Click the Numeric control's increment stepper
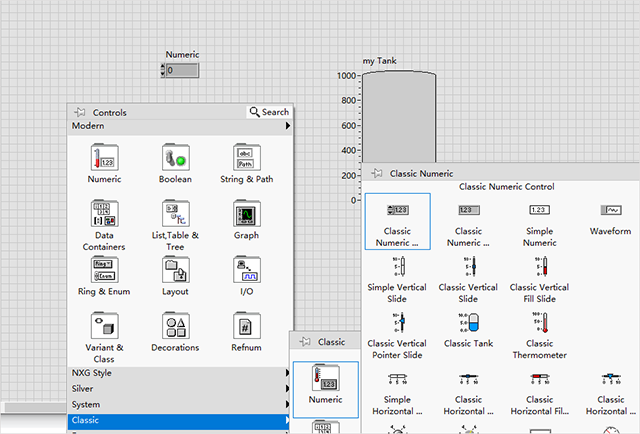The image size is (640, 434). tap(164, 67)
